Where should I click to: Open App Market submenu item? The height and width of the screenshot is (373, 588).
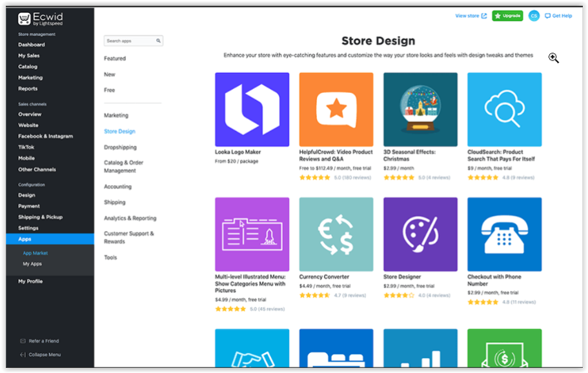click(35, 253)
